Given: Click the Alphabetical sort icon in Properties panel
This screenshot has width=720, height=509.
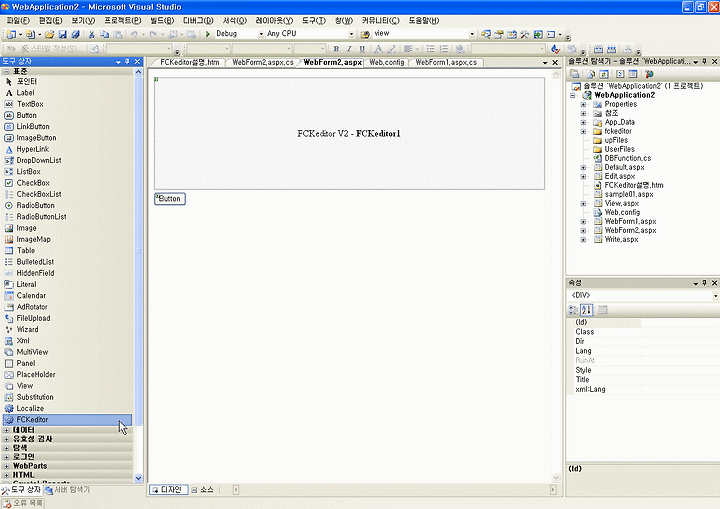Looking at the screenshot, I should [x=586, y=310].
